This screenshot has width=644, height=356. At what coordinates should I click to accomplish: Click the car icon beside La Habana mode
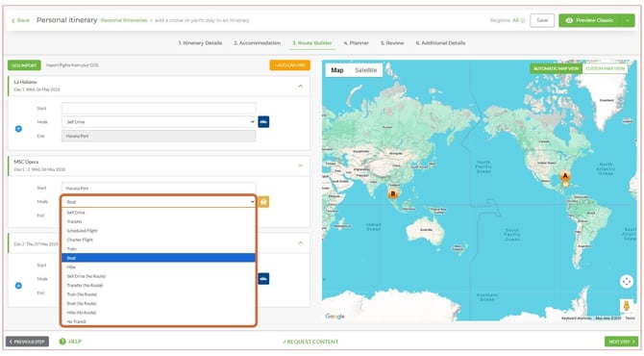[x=263, y=122]
